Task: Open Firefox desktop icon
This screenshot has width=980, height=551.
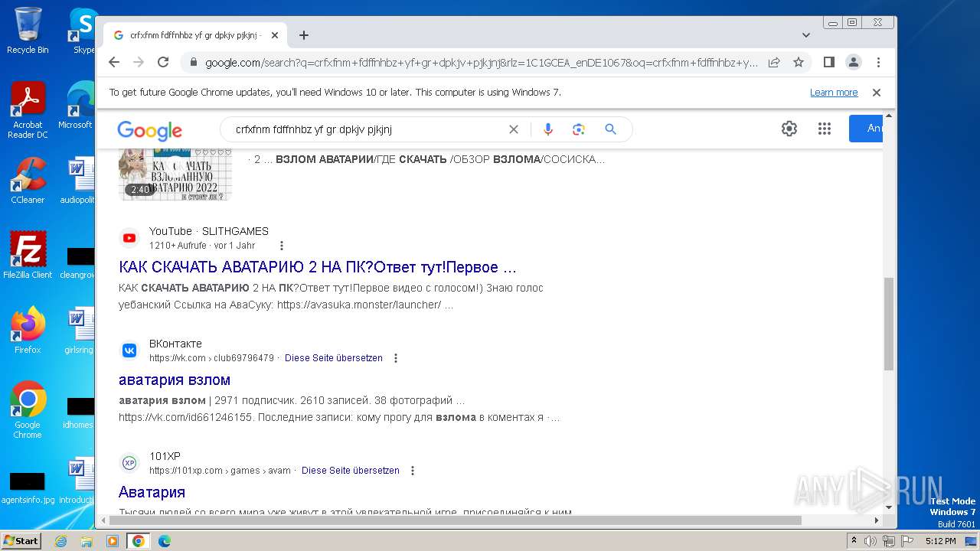Action: coord(28,330)
